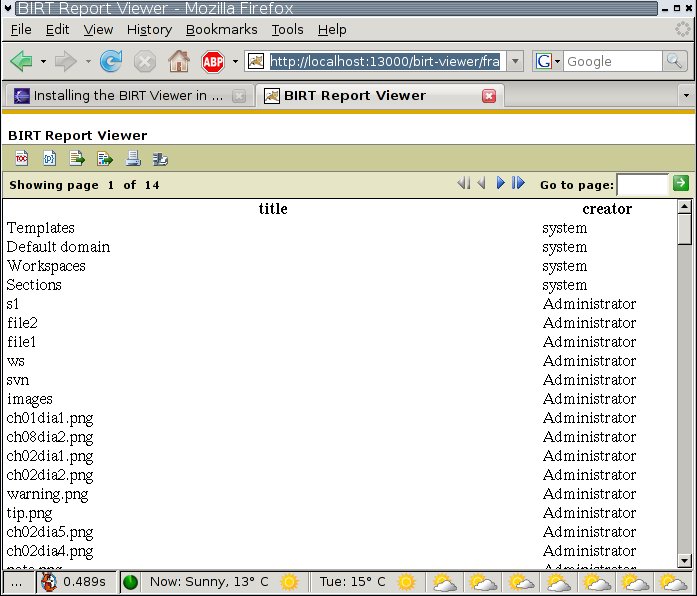This screenshot has width=697, height=596.
Task: Click the svn row
Action: [18, 380]
